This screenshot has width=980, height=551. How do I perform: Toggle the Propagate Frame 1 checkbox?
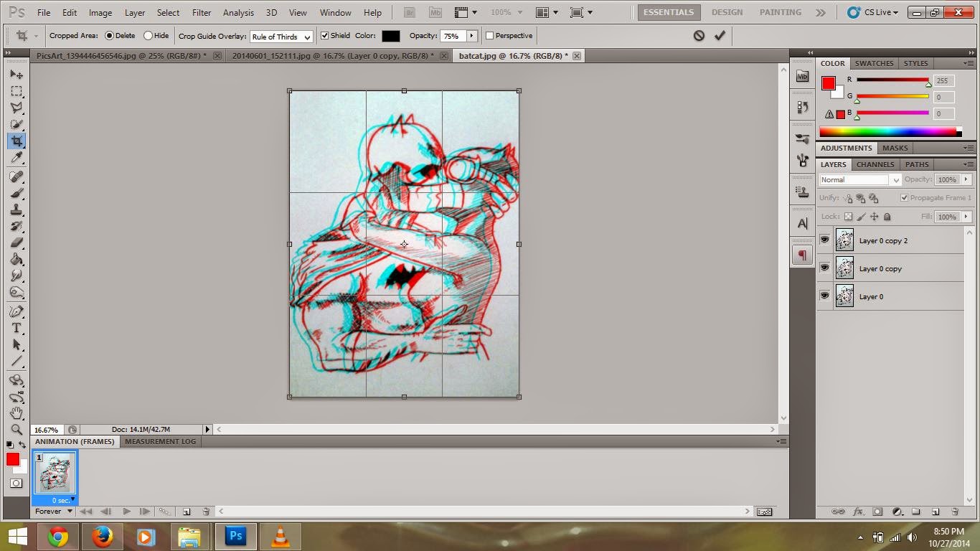[x=904, y=198]
